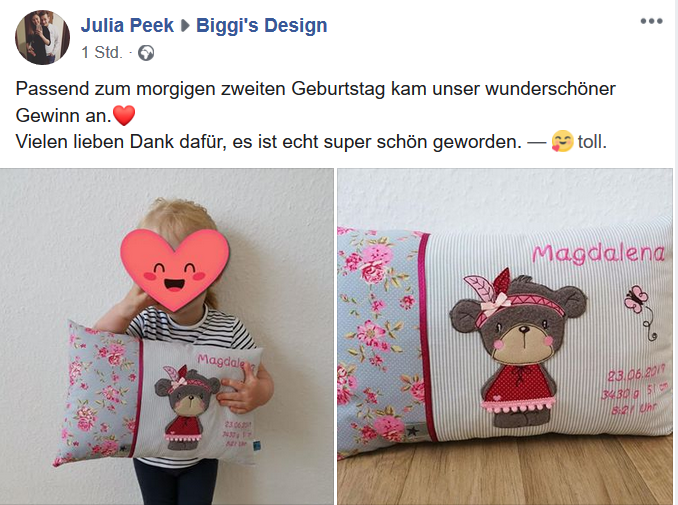
Task: Click the pink butterfly embroidery on the pillow
Action: (x=637, y=300)
